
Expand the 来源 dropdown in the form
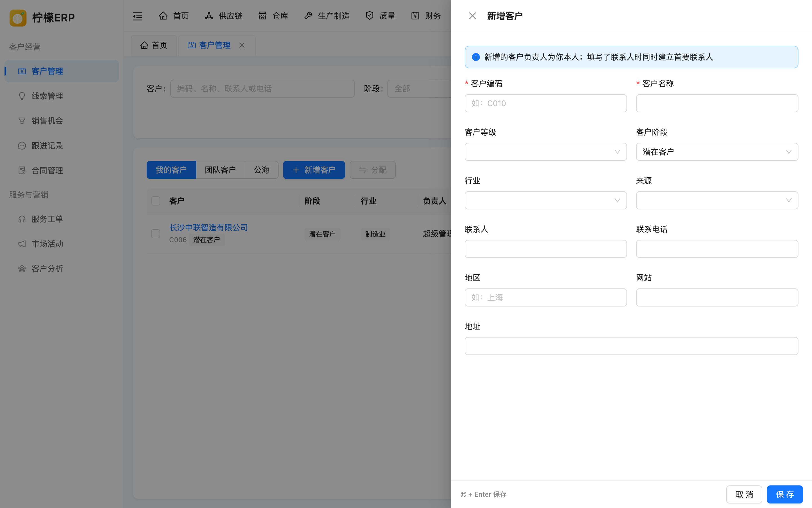(717, 201)
